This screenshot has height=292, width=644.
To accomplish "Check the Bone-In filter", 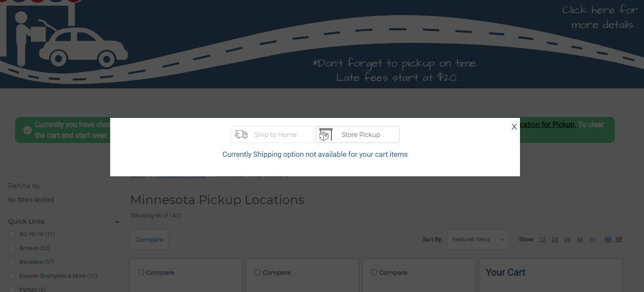I will point(12,248).
